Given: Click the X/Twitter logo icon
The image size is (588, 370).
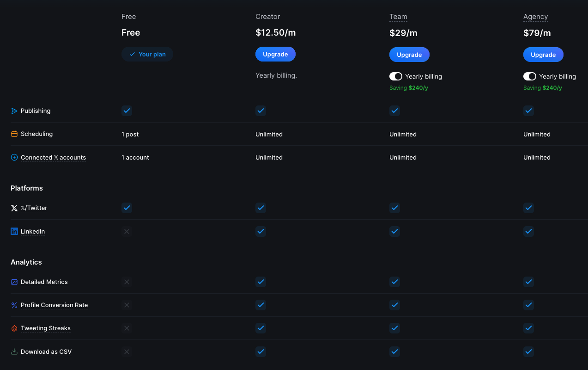Looking at the screenshot, I should (14, 208).
